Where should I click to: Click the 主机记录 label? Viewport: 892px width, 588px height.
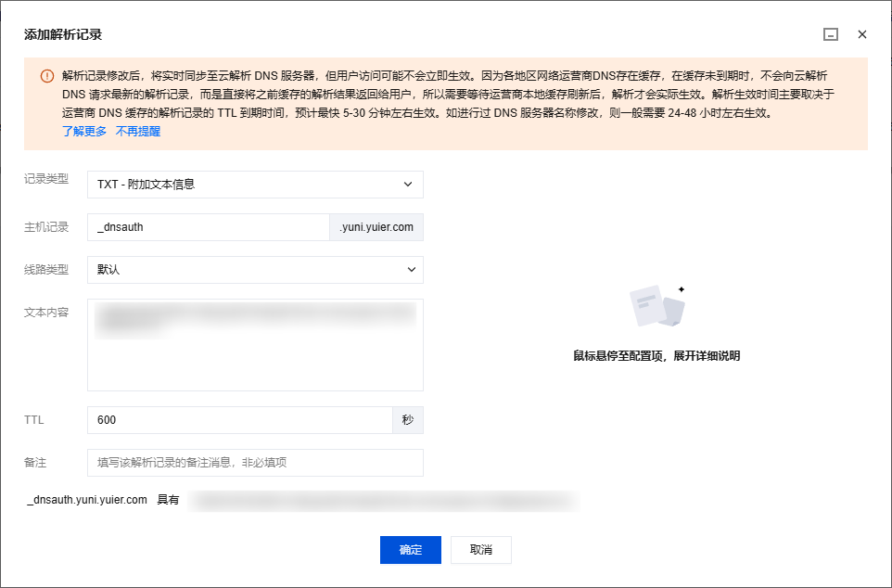point(46,227)
